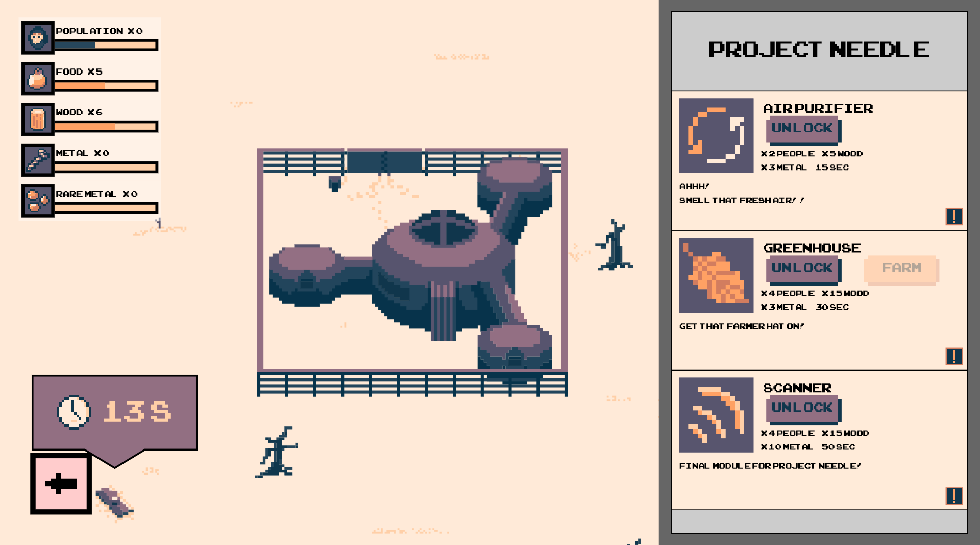Unlock the Air Purifier module
The width and height of the screenshot is (980, 545).
801,128
